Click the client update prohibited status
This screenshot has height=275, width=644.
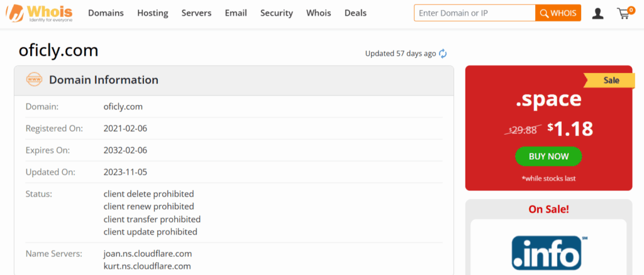coord(150,232)
